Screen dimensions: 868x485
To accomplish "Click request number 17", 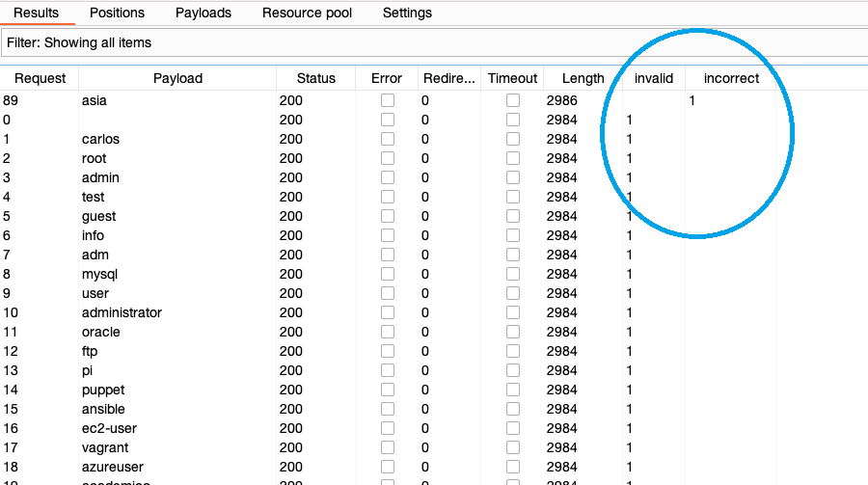I will tap(11, 447).
